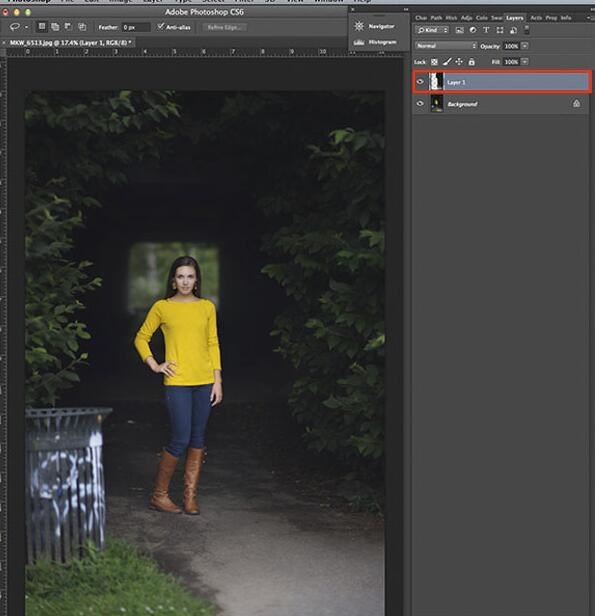Screen dimensions: 595x616
Task: Collapse the Navigator icon panel with the double arrow
Action: click(405, 9)
